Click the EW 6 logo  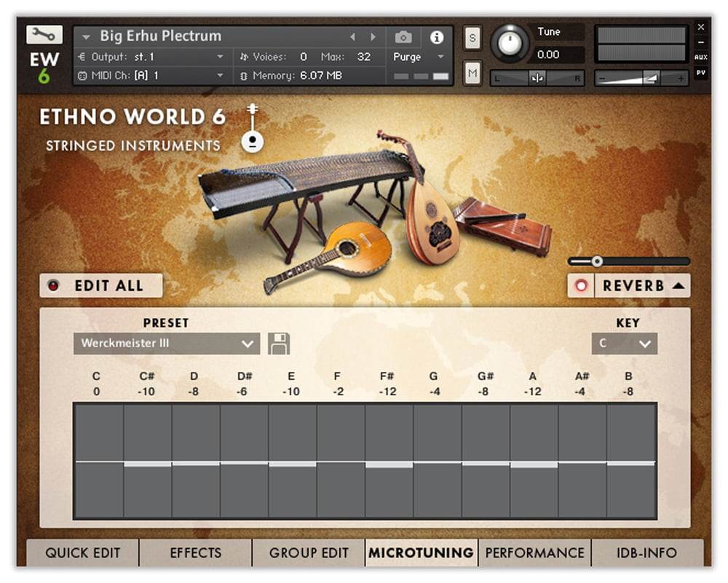[x=44, y=67]
